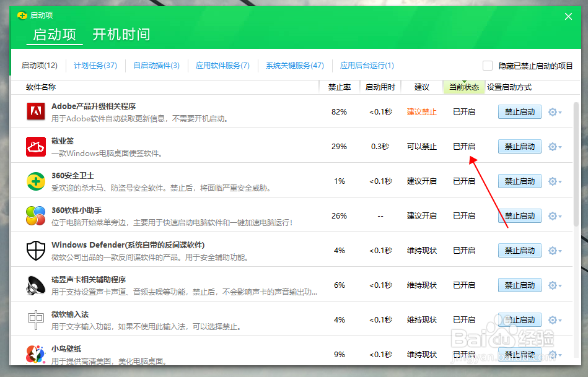The width and height of the screenshot is (588, 377).
Task: Open gear settings for 敬业签 row
Action: tap(555, 147)
